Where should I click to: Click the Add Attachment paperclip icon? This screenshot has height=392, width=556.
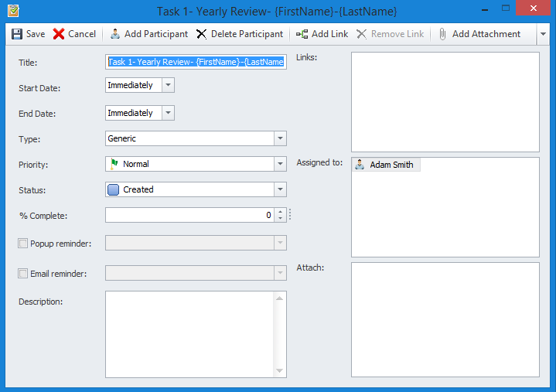(x=442, y=34)
